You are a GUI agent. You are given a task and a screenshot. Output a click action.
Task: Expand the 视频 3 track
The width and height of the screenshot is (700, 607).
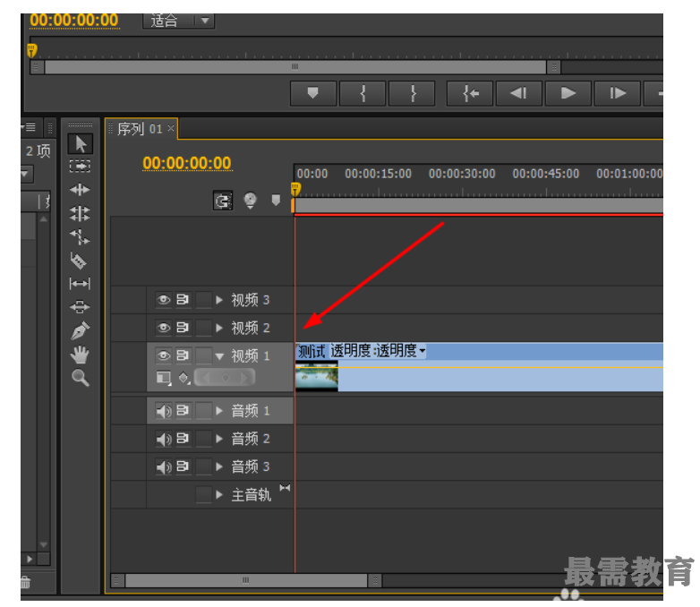(x=219, y=300)
